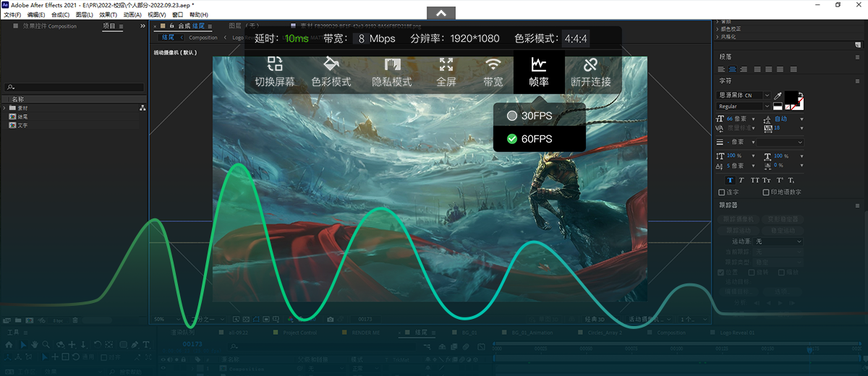
Task: Enable 隐私模式 privacy mode
Action: pos(391,72)
